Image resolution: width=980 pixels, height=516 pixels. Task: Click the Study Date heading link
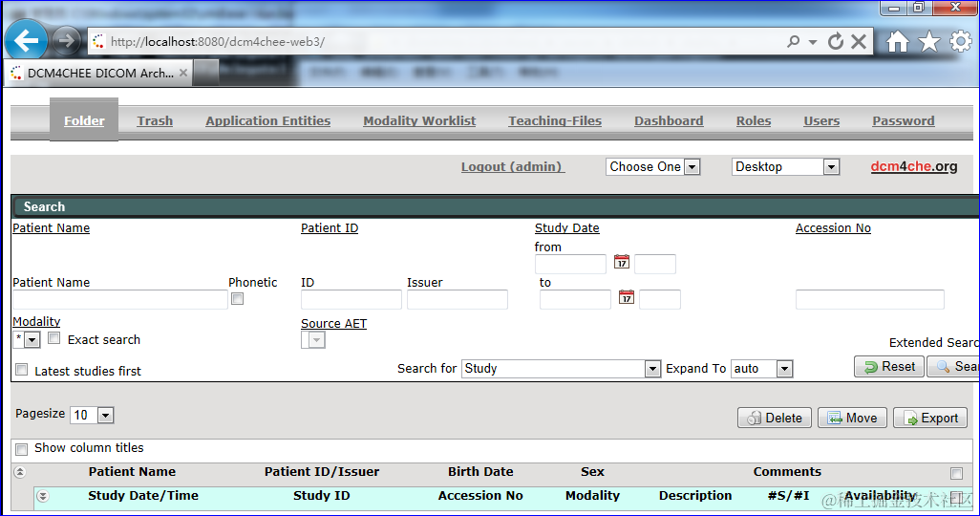click(x=566, y=228)
